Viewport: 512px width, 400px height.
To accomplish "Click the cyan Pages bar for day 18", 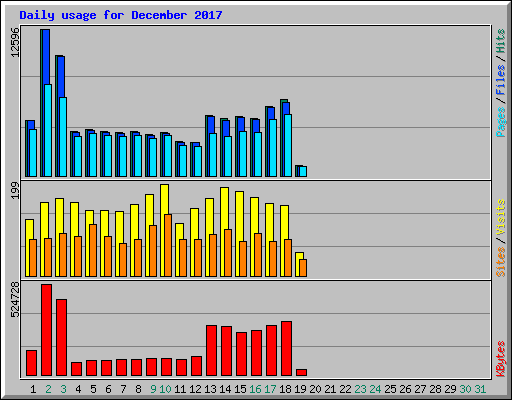I will (288, 145).
